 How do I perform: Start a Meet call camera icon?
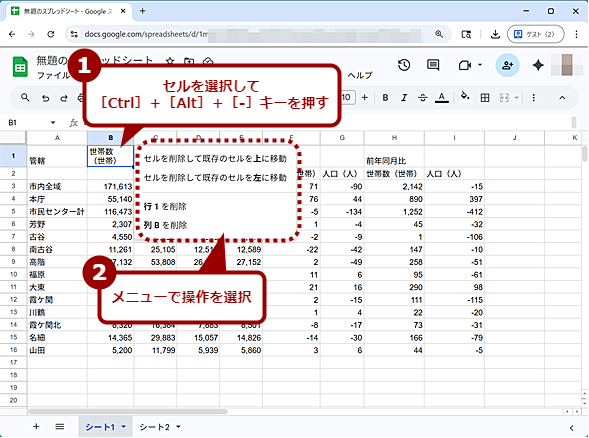pyautogui.click(x=465, y=65)
